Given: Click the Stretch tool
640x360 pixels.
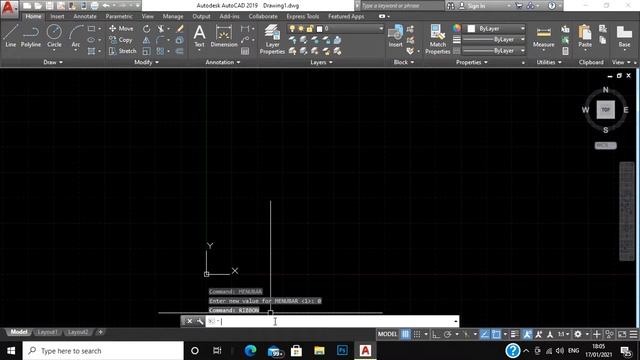Looking at the screenshot, I should pyautogui.click(x=122, y=51).
